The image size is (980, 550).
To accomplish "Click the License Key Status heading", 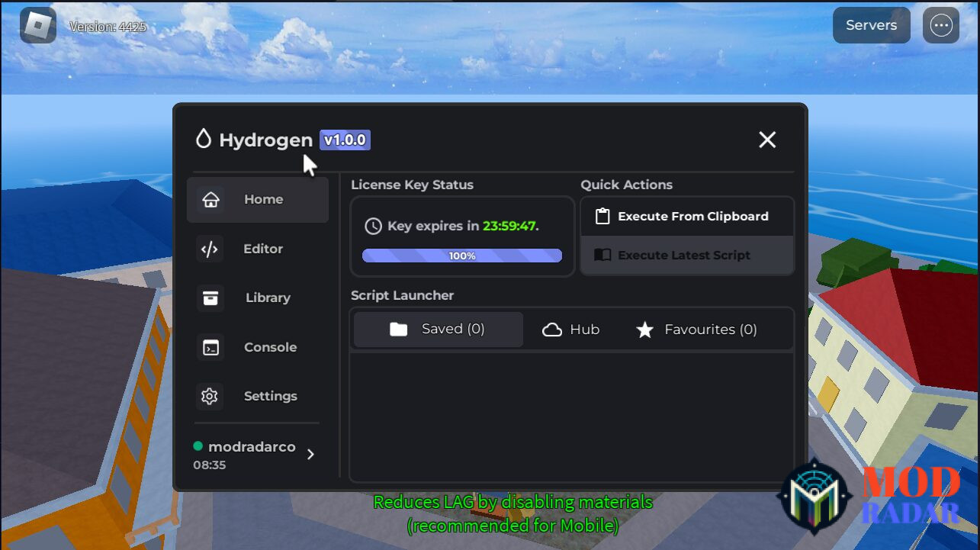I will click(x=412, y=185).
